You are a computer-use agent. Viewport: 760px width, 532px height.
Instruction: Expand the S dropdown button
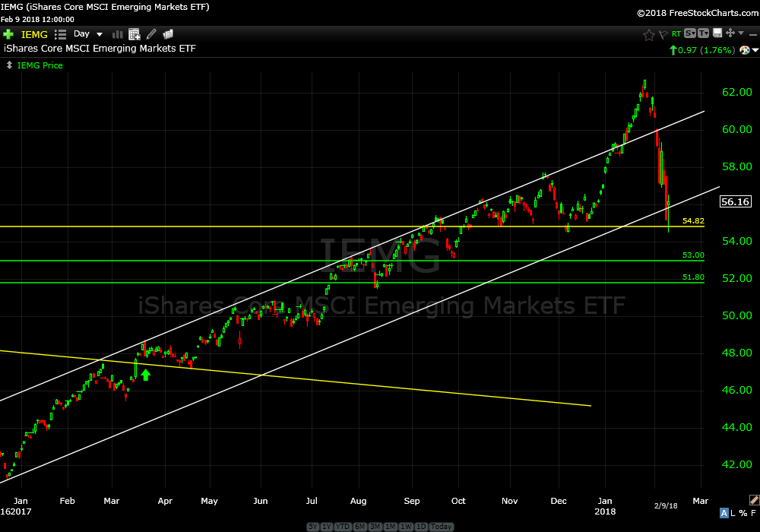689,33
